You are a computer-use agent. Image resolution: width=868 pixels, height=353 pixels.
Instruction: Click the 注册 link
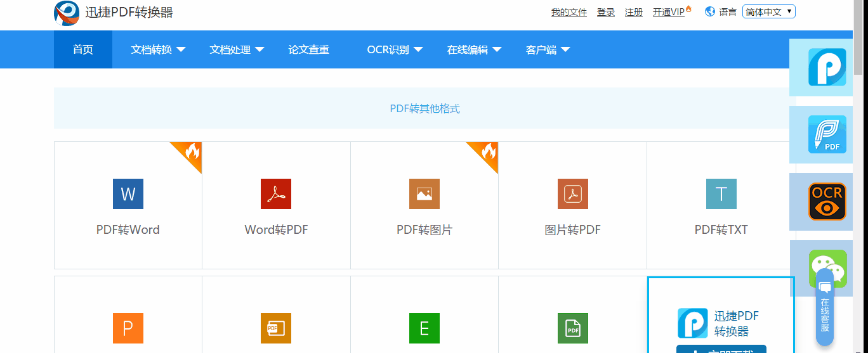pos(634,12)
